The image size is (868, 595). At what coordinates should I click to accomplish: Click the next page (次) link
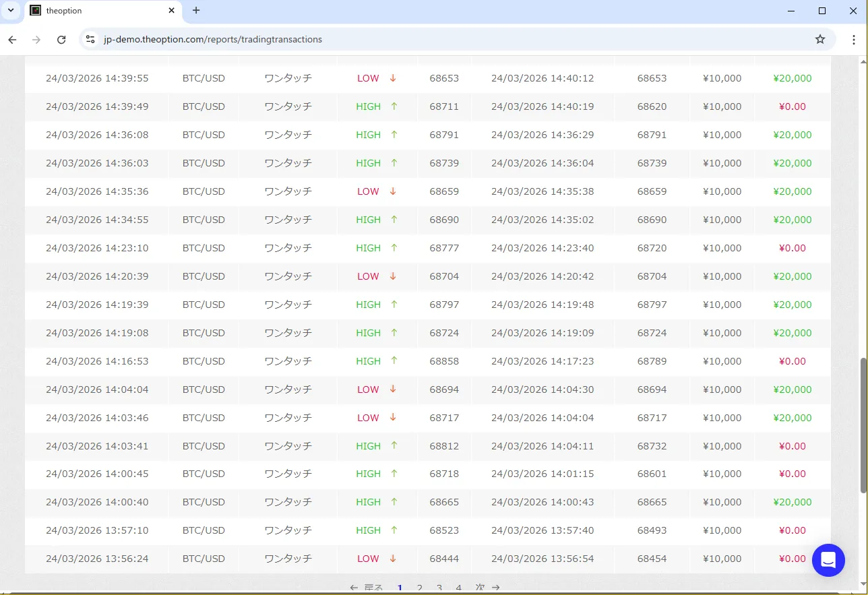[x=487, y=588]
